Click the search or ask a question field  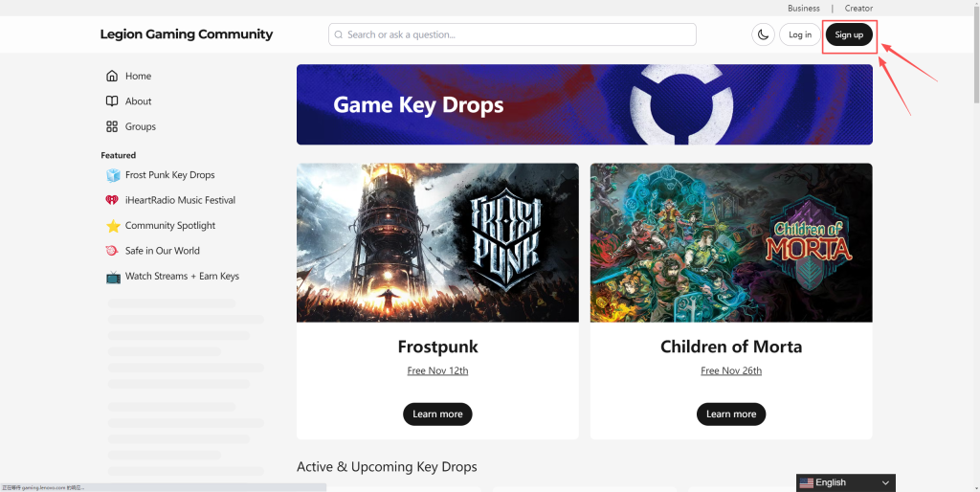click(x=512, y=34)
